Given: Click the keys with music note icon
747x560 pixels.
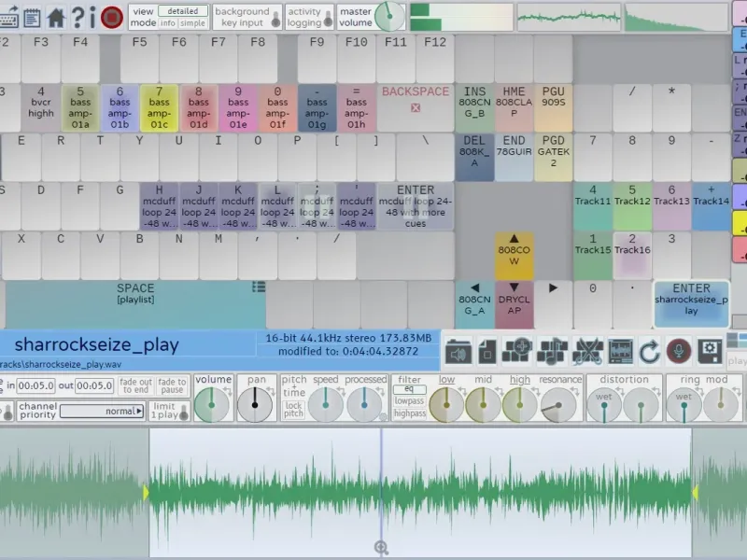Looking at the screenshot, I should click(x=552, y=352).
